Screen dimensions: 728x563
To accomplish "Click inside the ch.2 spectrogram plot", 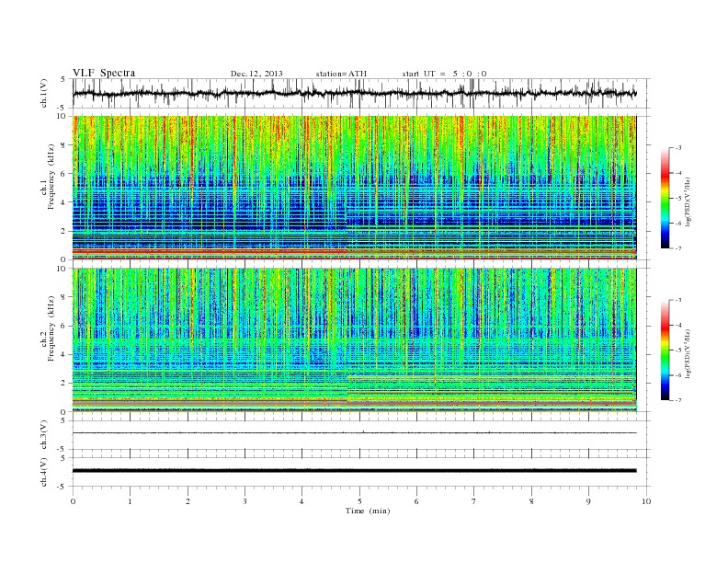I will pos(355,340).
